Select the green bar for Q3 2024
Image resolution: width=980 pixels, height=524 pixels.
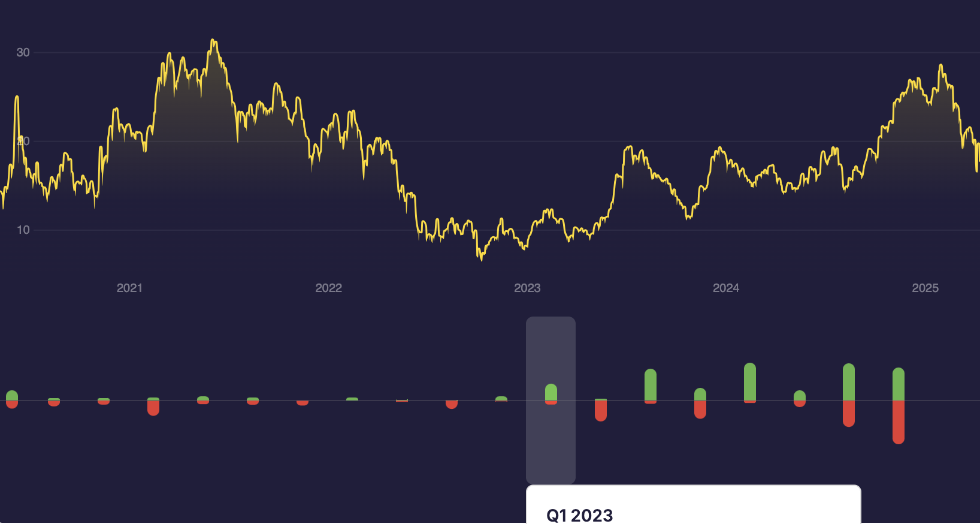click(x=848, y=382)
